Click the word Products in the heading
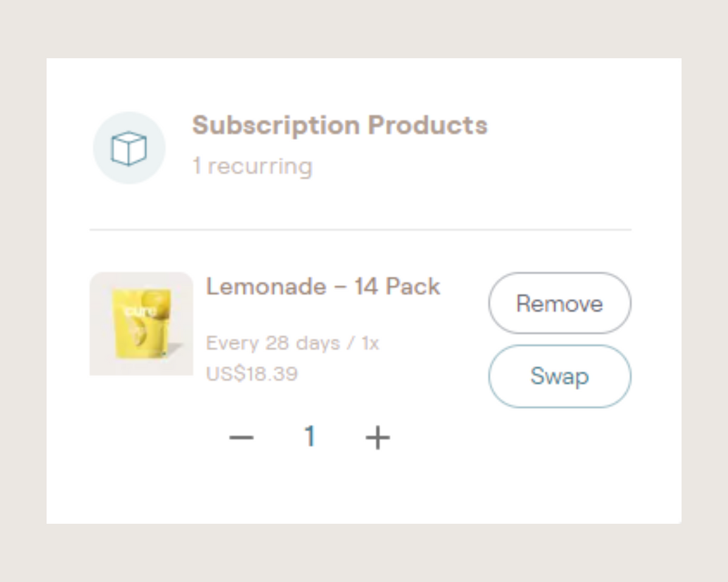The height and width of the screenshot is (582, 728). click(428, 125)
